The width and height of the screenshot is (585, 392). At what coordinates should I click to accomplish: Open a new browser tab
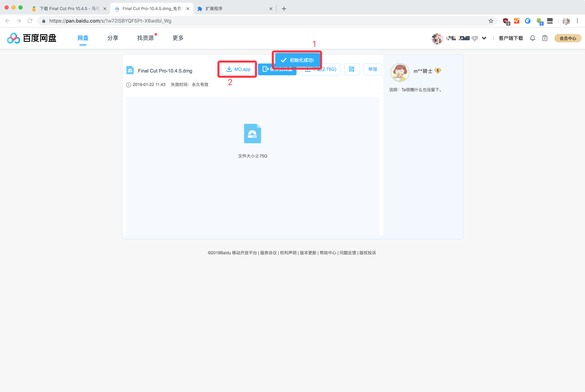pyautogui.click(x=284, y=9)
